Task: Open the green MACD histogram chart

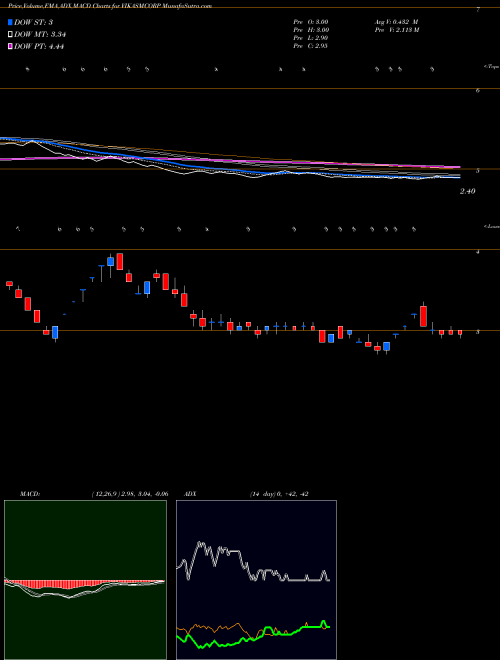Action: tap(85, 580)
